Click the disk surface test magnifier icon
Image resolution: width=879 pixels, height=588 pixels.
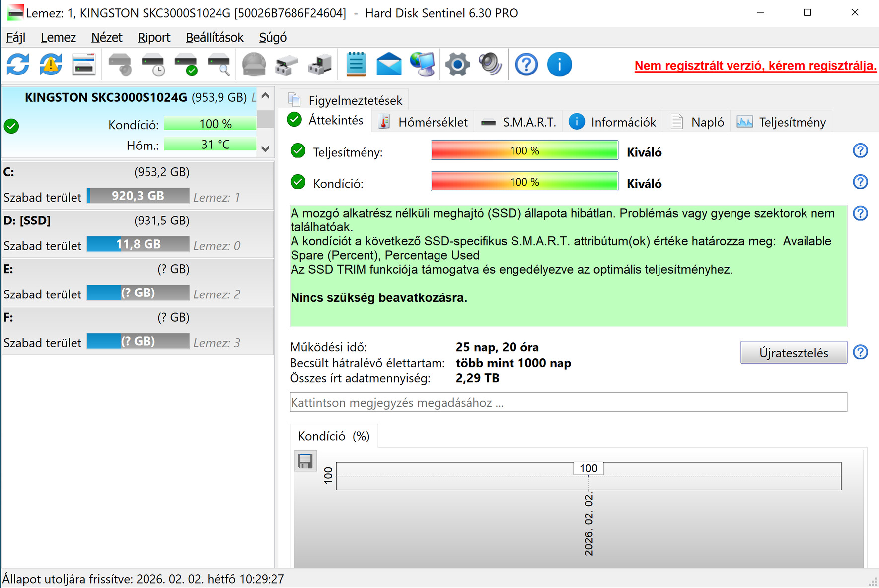(219, 65)
